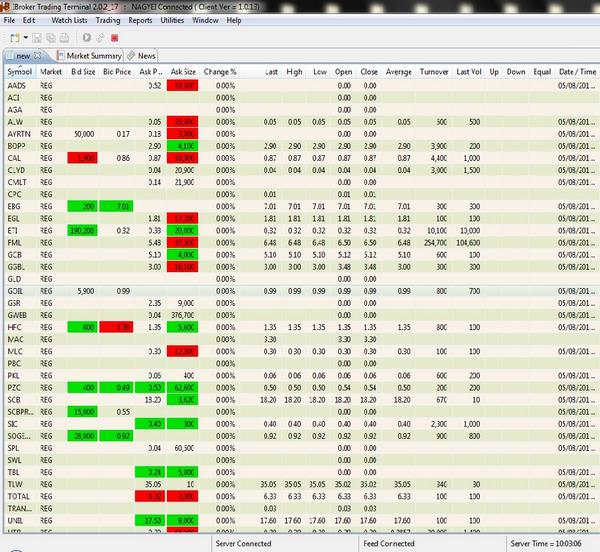Viewport: 600px width, 552px height.
Task: Click the Close column header
Action: [369, 72]
